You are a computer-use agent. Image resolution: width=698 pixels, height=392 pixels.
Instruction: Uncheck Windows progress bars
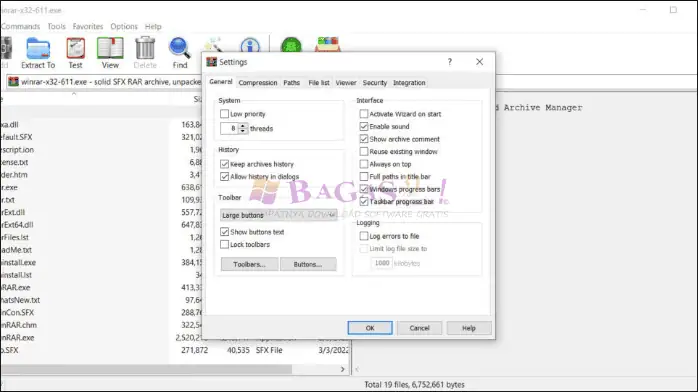(x=364, y=189)
